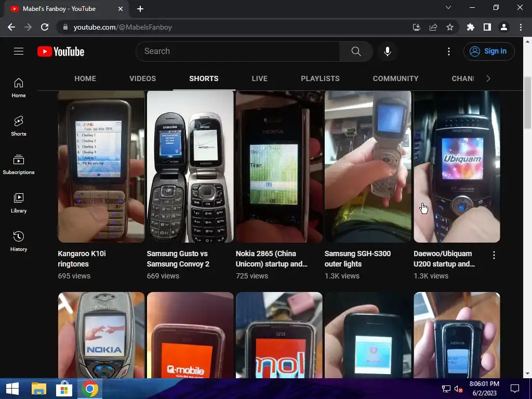The width and height of the screenshot is (532, 399).
Task: Click the search magnifier button
Action: [x=356, y=51]
